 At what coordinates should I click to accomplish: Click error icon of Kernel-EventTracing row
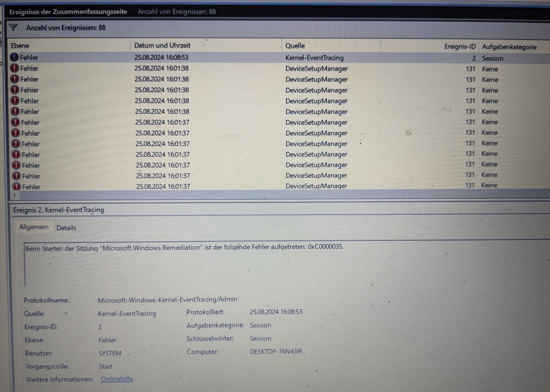tap(15, 57)
